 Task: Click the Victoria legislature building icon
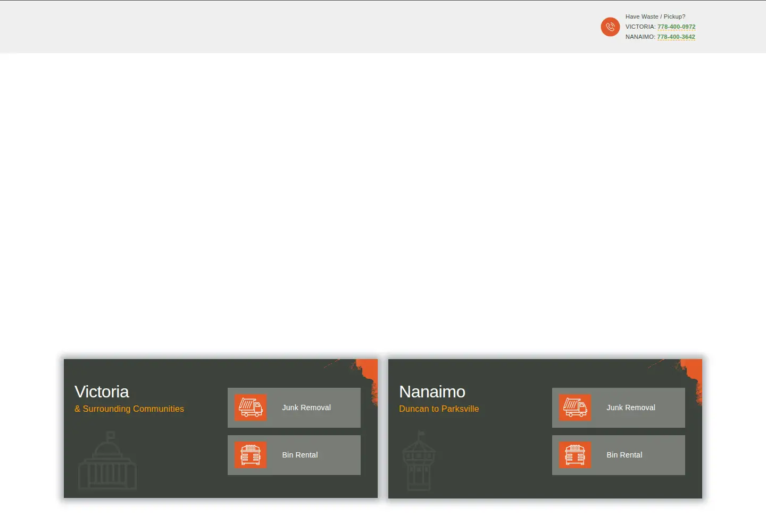coord(107,460)
